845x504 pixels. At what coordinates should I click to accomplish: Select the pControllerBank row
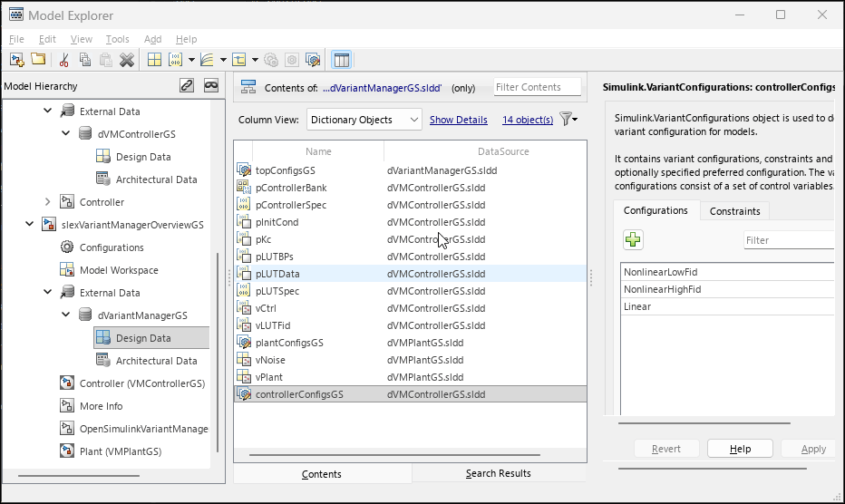pyautogui.click(x=411, y=188)
